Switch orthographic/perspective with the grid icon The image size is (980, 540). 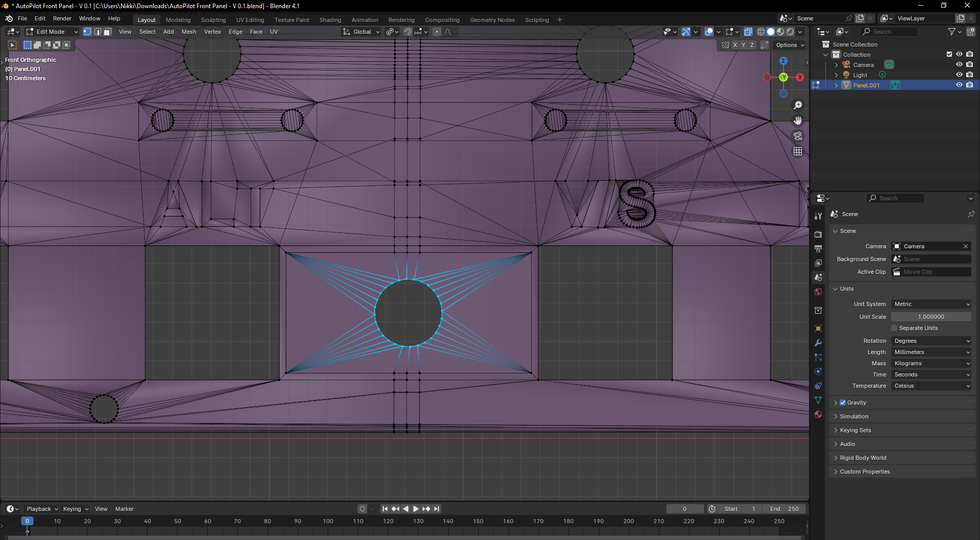(x=798, y=151)
